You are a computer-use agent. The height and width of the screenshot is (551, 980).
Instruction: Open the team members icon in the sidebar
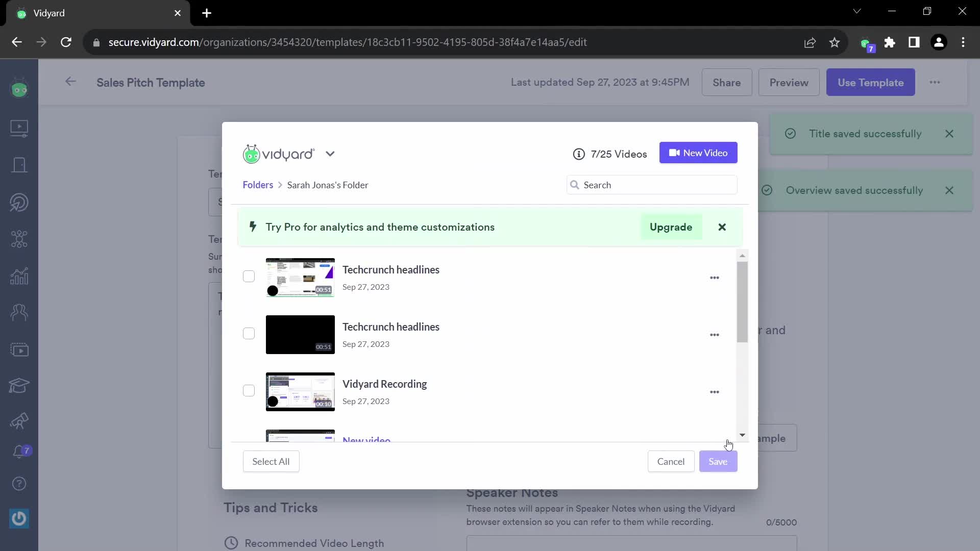[19, 312]
